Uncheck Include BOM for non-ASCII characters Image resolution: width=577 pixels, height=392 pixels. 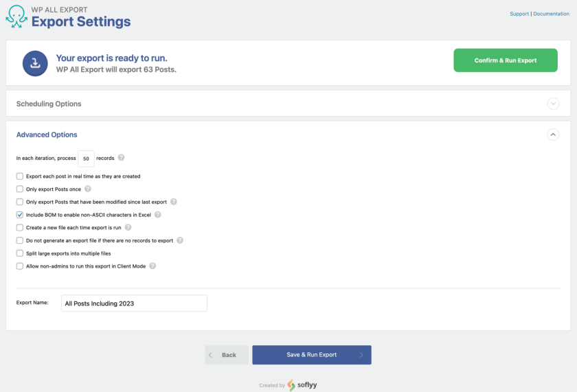pos(20,215)
